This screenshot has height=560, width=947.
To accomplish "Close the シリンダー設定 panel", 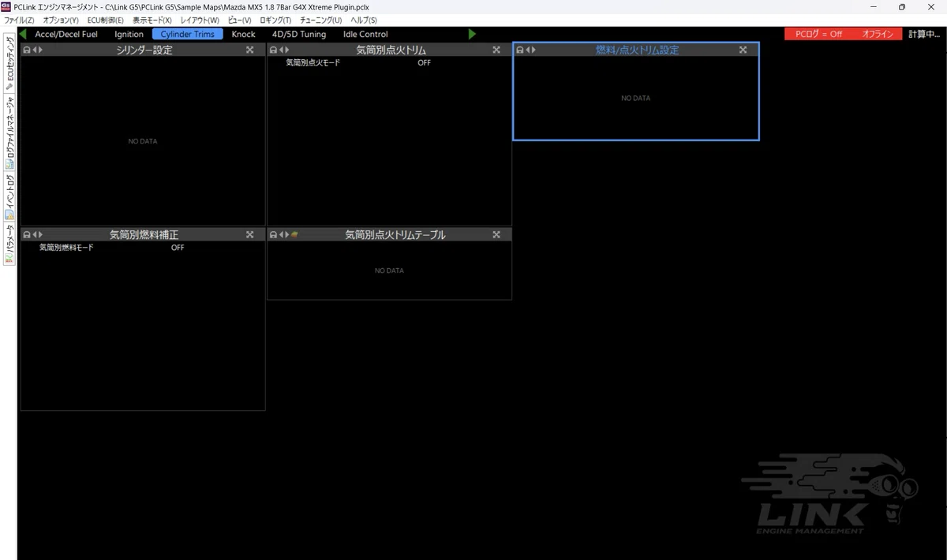I will (x=250, y=50).
